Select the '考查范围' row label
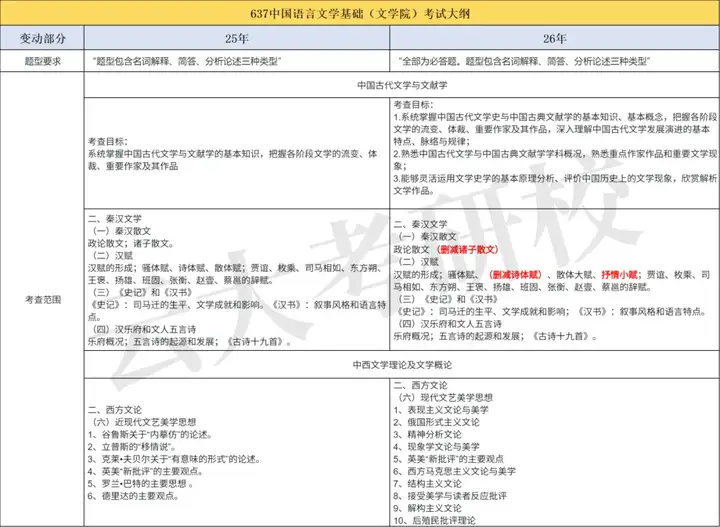 (43, 300)
